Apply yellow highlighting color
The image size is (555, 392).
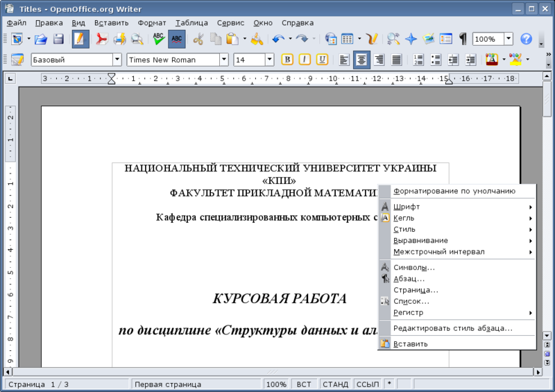(x=515, y=60)
